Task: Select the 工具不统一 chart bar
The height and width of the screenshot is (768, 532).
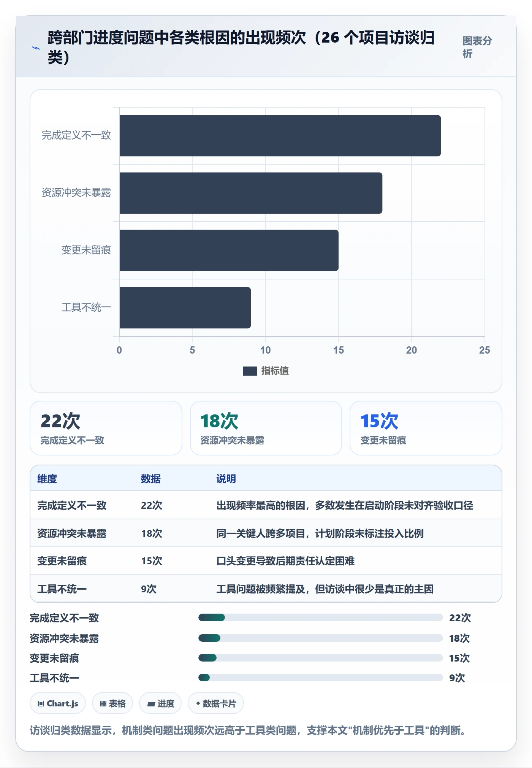Action: 185,308
